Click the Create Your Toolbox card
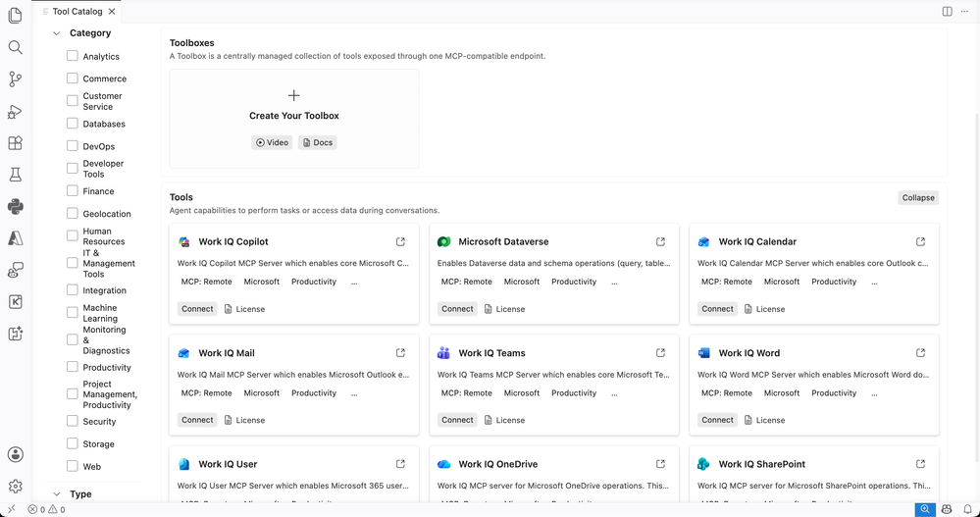Viewport: 980px width, 517px height. coord(293,119)
